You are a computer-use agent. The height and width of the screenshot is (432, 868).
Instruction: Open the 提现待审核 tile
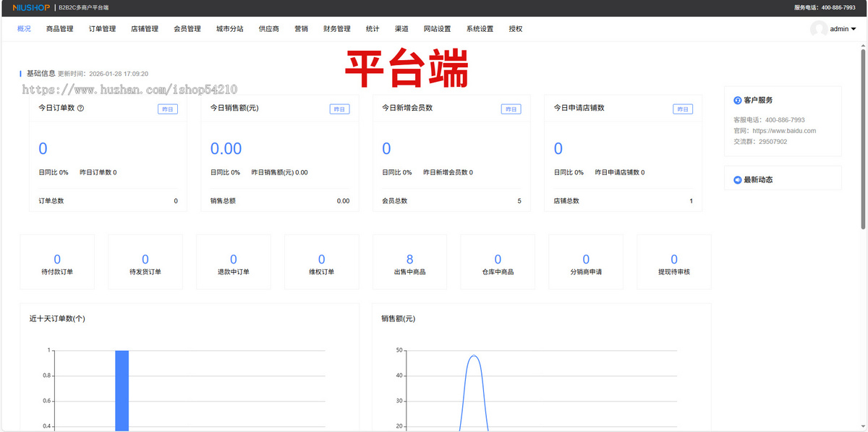674,261
